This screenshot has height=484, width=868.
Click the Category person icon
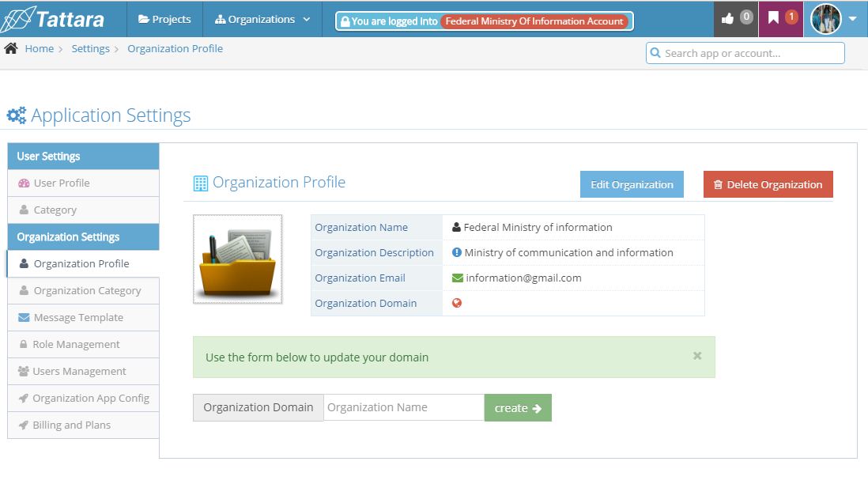[24, 210]
